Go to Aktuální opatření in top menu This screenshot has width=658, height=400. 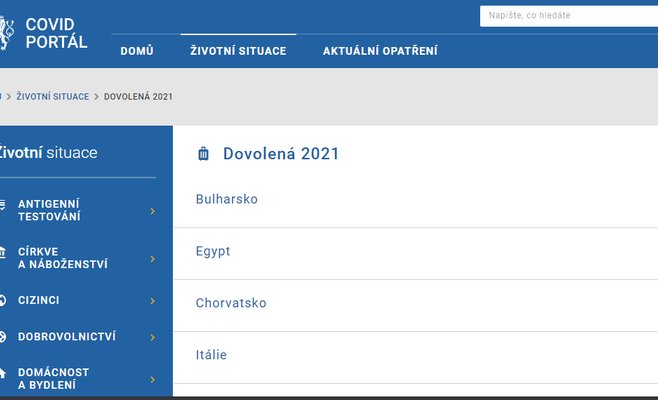[x=379, y=51]
